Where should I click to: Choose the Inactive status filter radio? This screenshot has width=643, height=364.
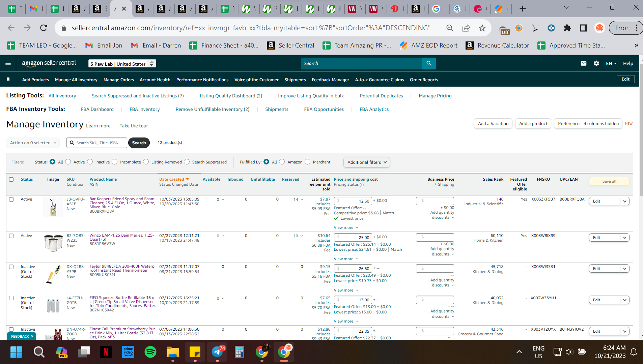(x=90, y=162)
